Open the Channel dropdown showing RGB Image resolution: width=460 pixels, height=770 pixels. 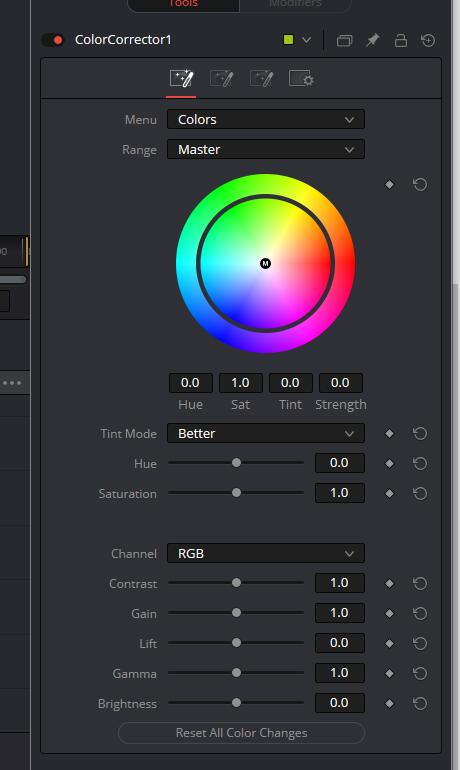pos(266,553)
